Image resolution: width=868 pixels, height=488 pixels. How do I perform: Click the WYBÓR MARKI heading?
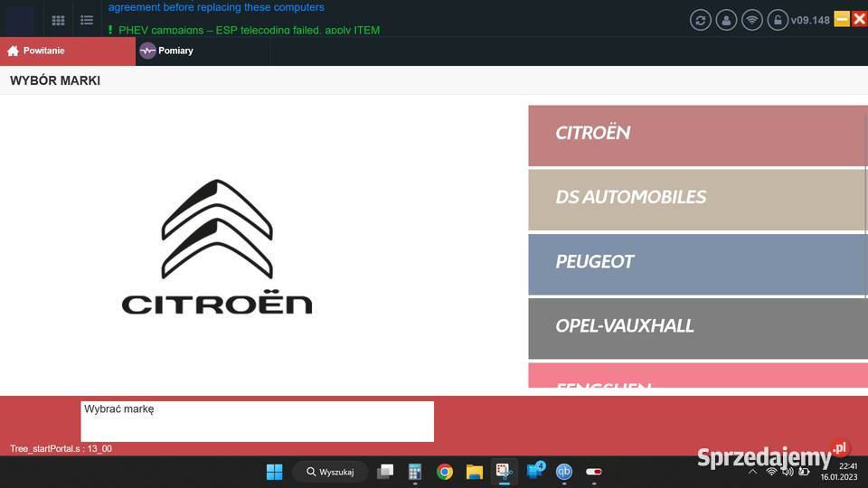click(55, 80)
